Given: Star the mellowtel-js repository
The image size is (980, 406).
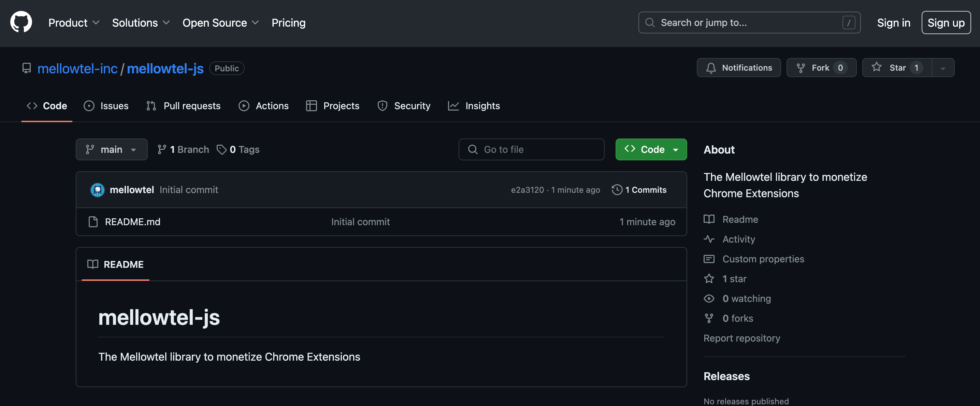Looking at the screenshot, I should tap(896, 67).
